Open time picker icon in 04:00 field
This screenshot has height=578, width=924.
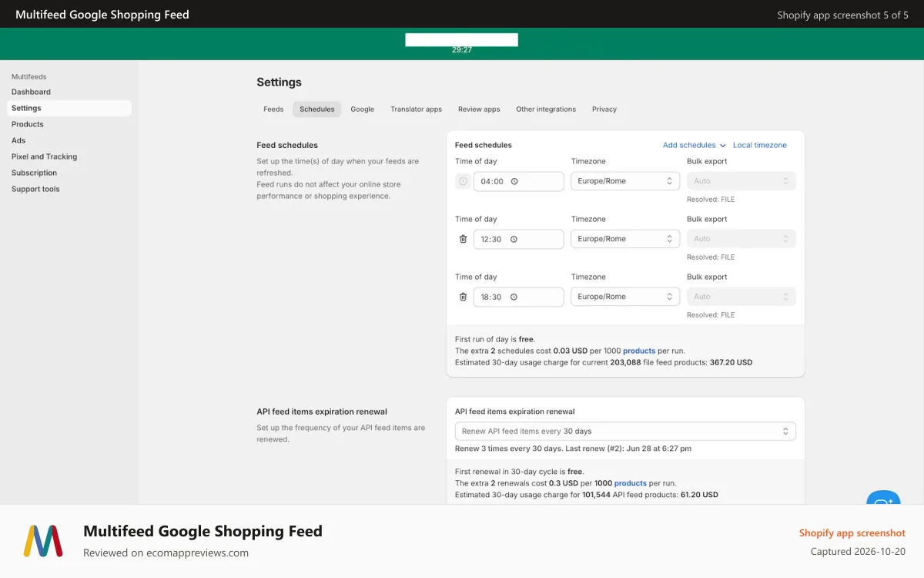[514, 181]
